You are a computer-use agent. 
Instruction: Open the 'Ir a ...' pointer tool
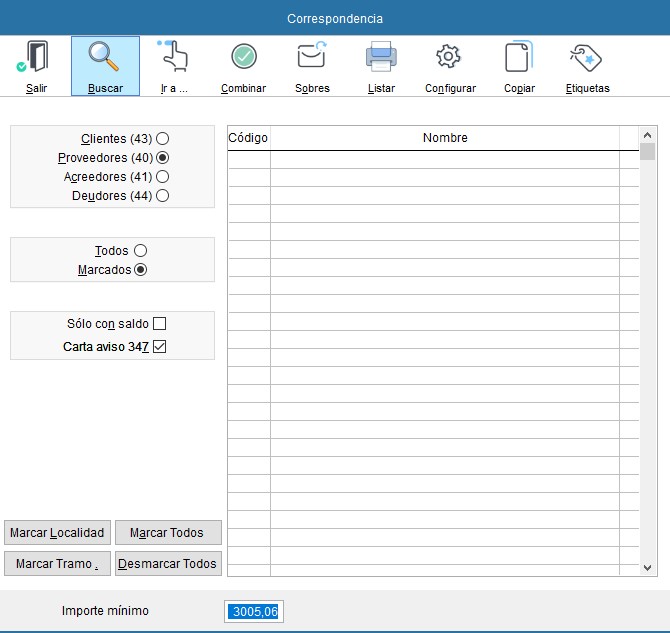174,58
